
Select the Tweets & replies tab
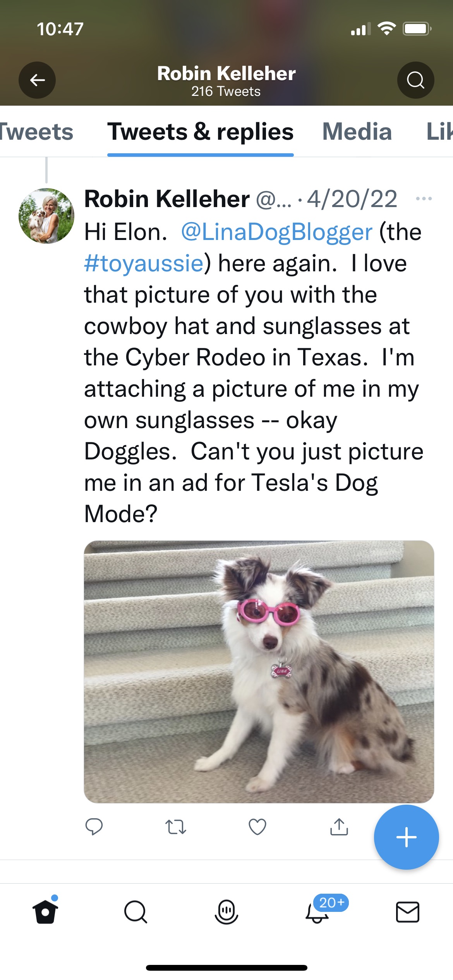pyautogui.click(x=200, y=132)
